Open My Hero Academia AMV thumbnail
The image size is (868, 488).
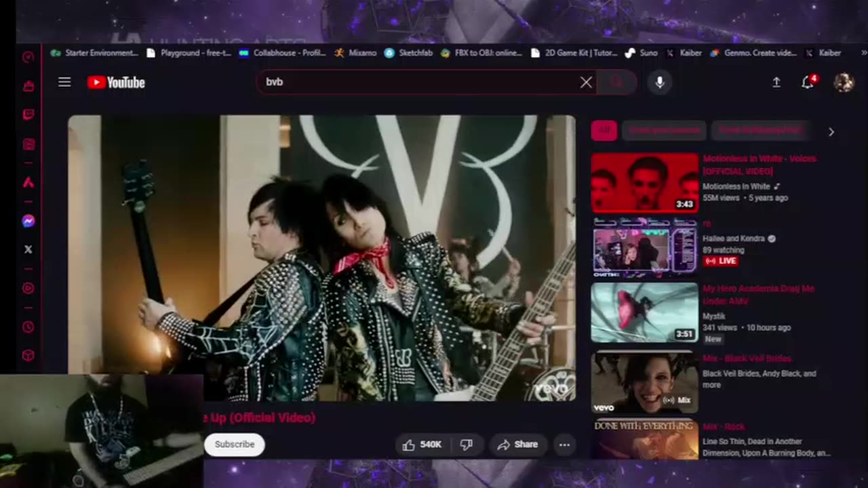(x=644, y=312)
